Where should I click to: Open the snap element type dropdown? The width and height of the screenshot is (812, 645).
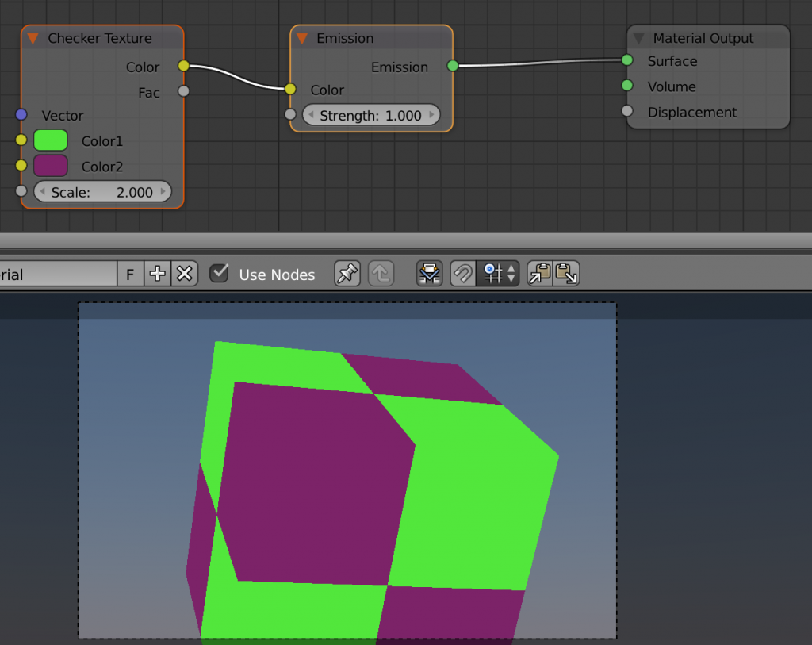(x=498, y=274)
